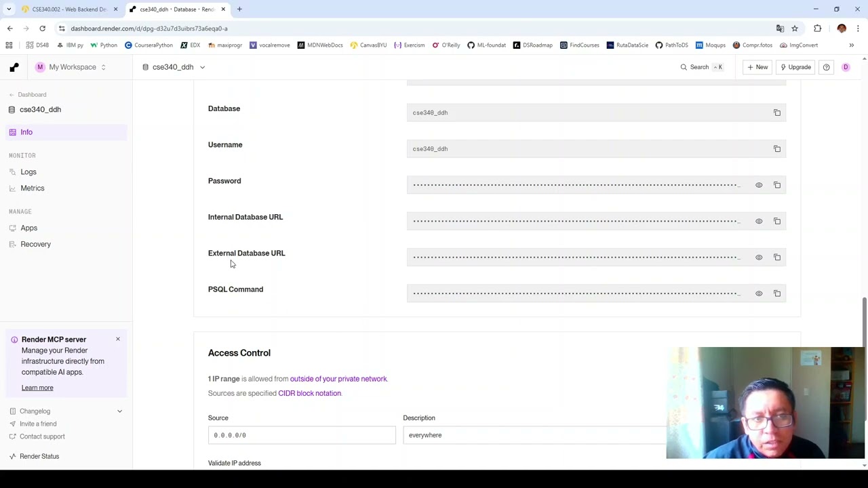Screen dimensions: 868x488
Task: Copy the Internal Database URL
Action: 777,221
